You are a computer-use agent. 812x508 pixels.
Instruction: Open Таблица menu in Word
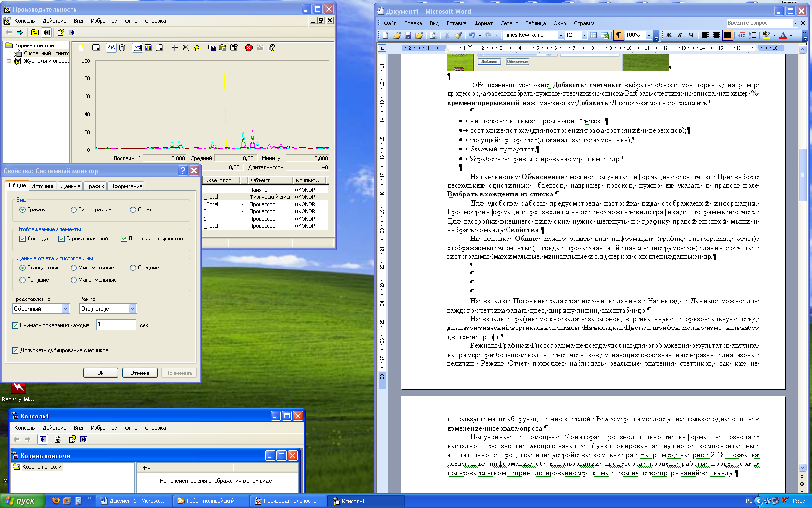pyautogui.click(x=536, y=23)
